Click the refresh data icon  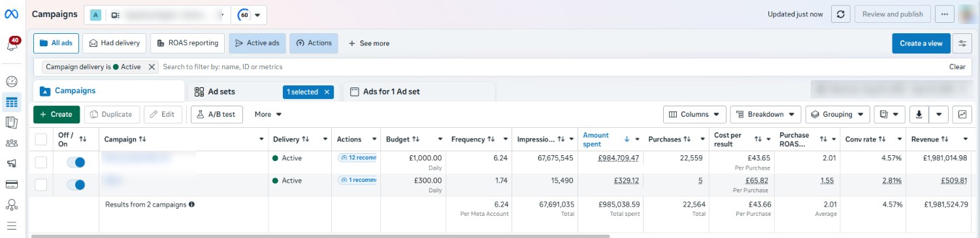(x=841, y=14)
